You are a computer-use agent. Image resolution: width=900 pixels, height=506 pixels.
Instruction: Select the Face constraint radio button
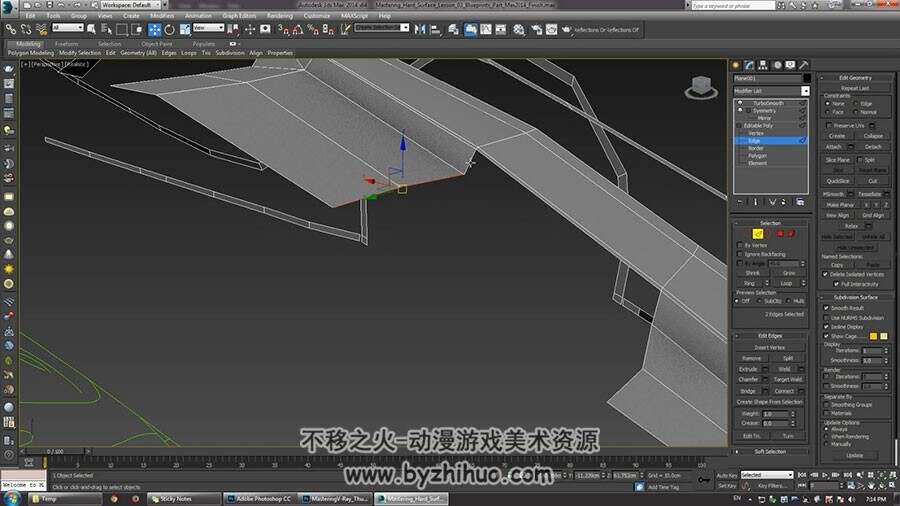point(828,112)
